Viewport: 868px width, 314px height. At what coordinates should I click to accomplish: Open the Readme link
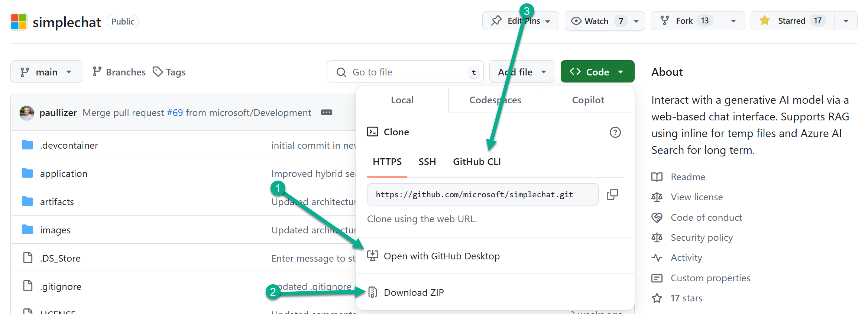[x=688, y=177]
